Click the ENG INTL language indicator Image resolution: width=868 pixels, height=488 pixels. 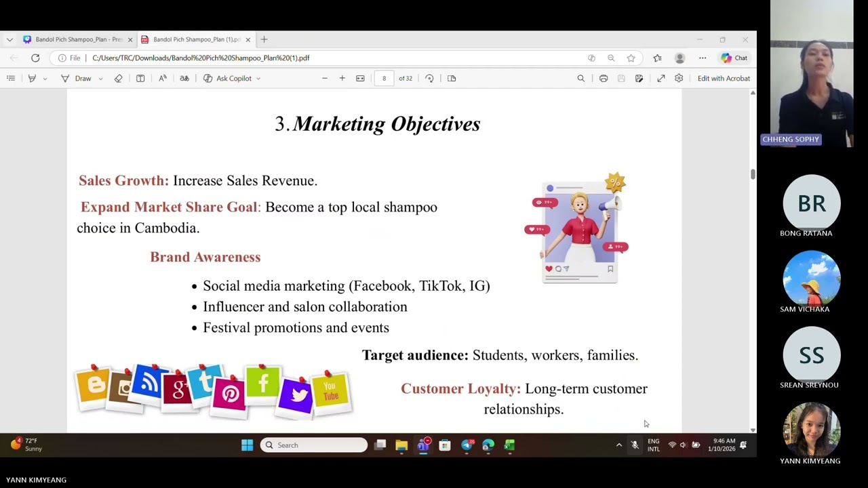point(654,445)
